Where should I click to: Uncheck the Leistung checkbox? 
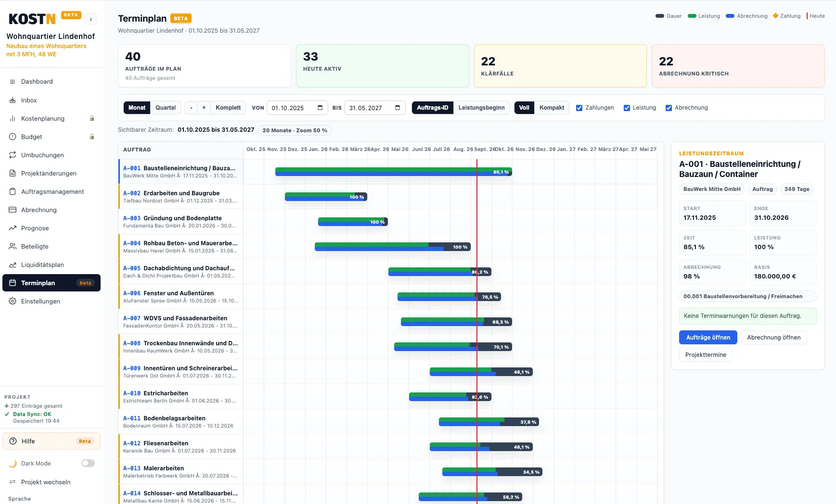coord(627,108)
